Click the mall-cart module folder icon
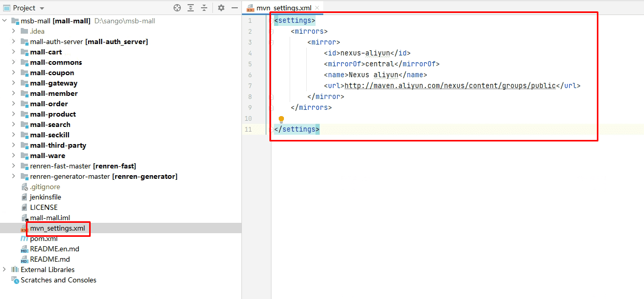Screen dimensions: 644x299 click(x=24, y=52)
